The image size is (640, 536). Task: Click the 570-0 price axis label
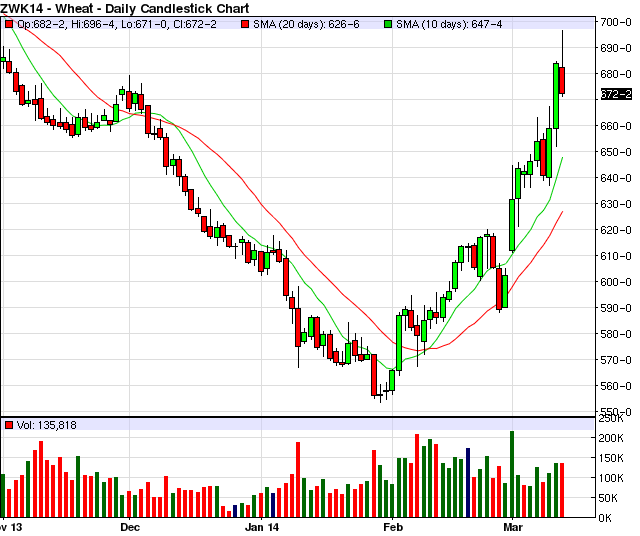[x=616, y=360]
